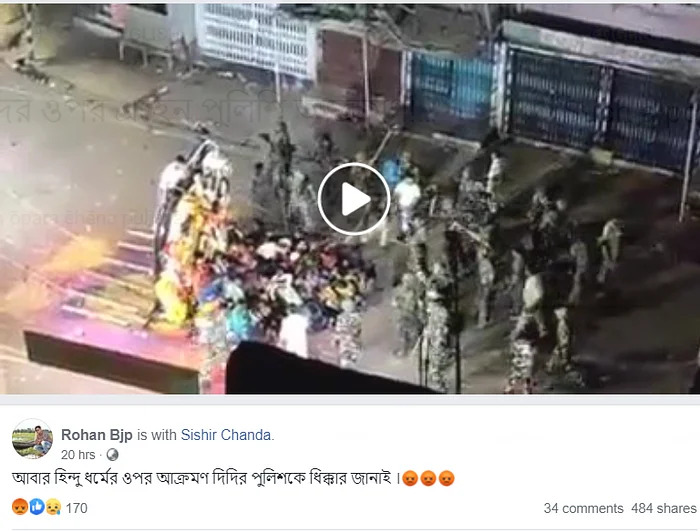Click the middle angry emoji in the caption
This screenshot has width=700, height=531.
pos(428,478)
